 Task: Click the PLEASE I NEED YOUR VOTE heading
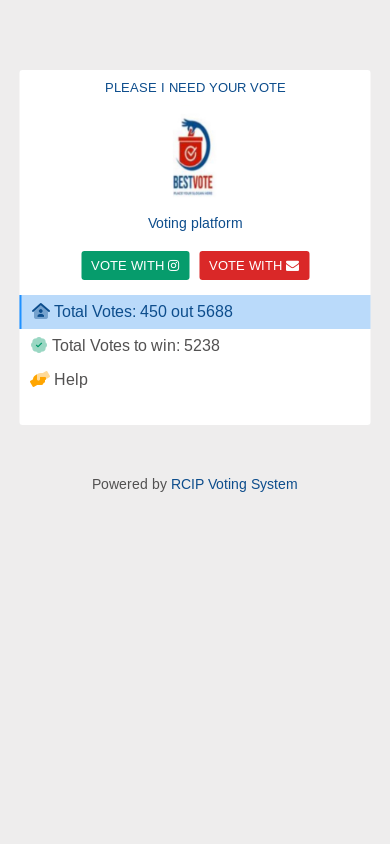coord(195,88)
